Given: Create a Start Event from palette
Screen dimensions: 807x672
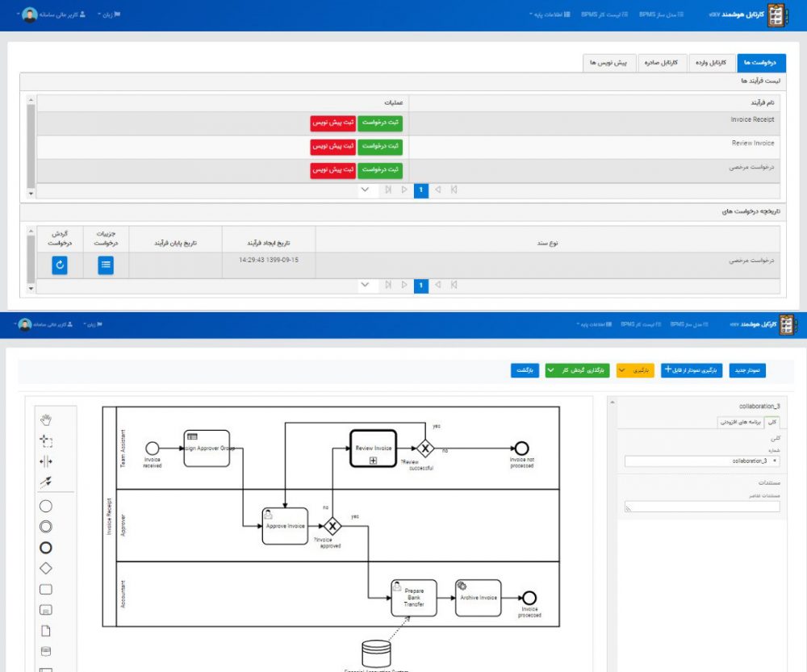Looking at the screenshot, I should tap(46, 506).
